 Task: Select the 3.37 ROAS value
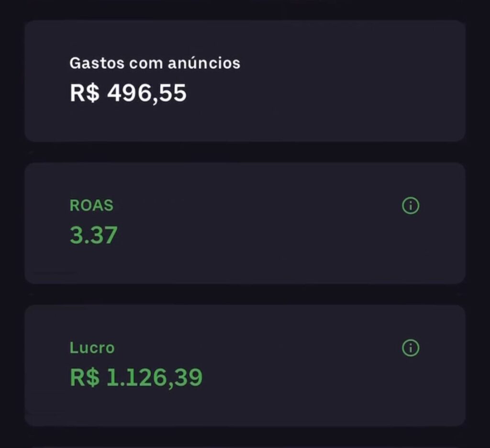click(x=94, y=235)
